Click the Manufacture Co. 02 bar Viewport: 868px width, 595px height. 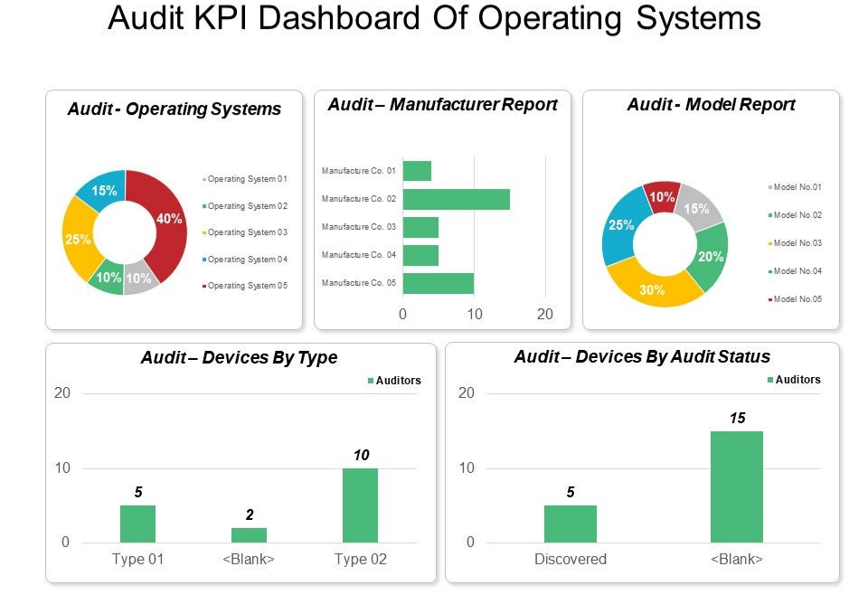[x=456, y=199]
